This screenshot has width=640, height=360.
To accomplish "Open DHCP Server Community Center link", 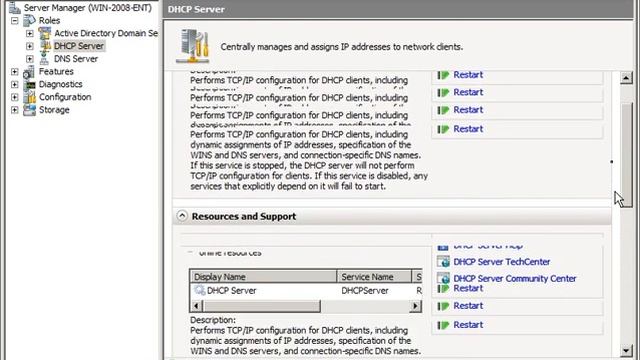I will click(515, 278).
